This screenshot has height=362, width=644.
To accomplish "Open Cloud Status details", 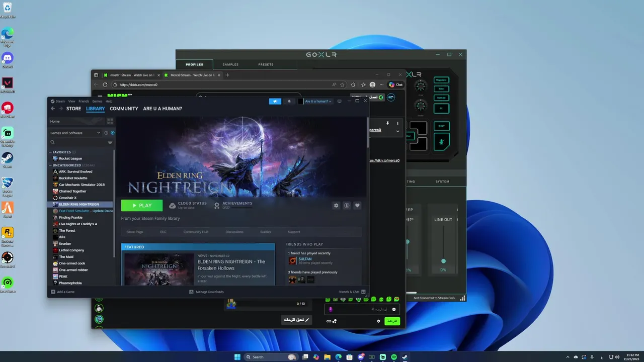I will (x=188, y=205).
